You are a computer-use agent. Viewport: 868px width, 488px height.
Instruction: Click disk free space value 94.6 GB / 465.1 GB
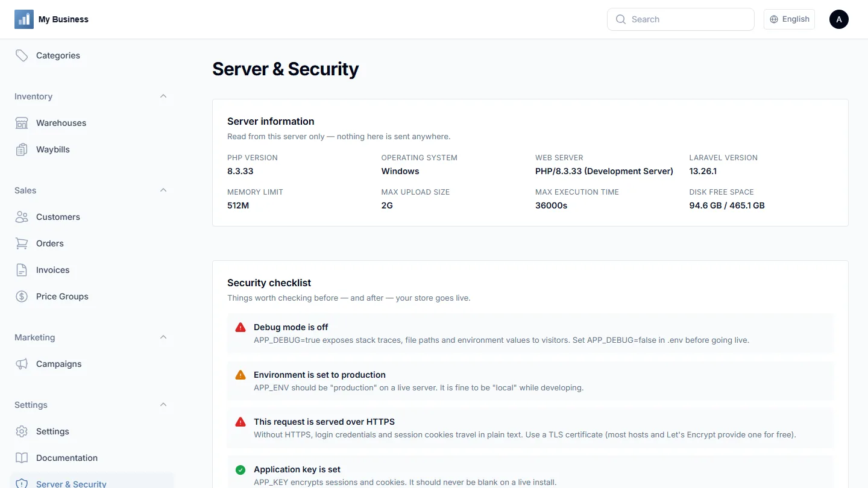tap(727, 205)
